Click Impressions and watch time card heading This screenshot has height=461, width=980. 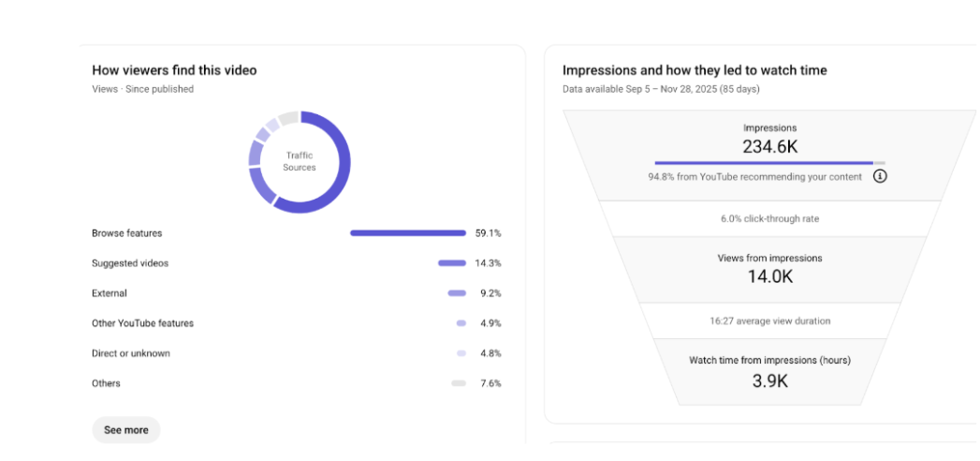click(695, 70)
